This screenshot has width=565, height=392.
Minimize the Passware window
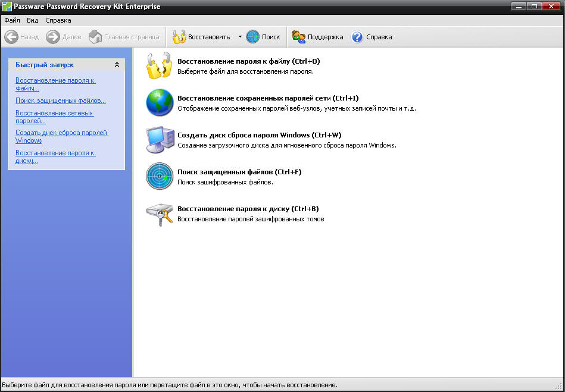click(x=518, y=6)
